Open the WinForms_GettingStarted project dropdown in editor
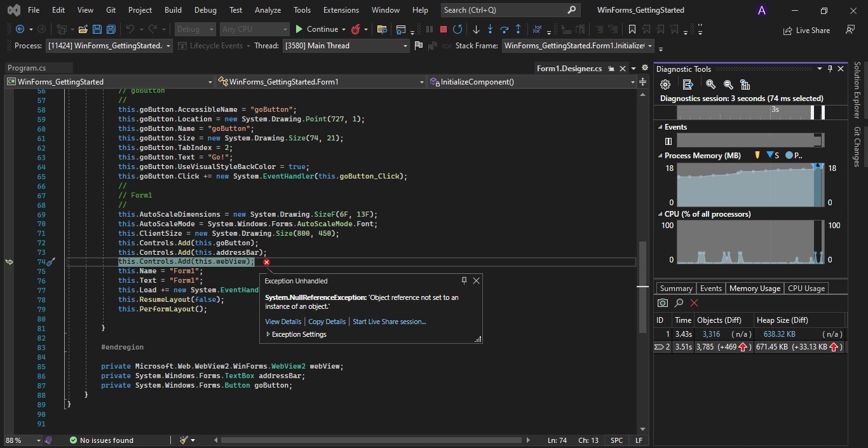The image size is (868, 448). 109,81
